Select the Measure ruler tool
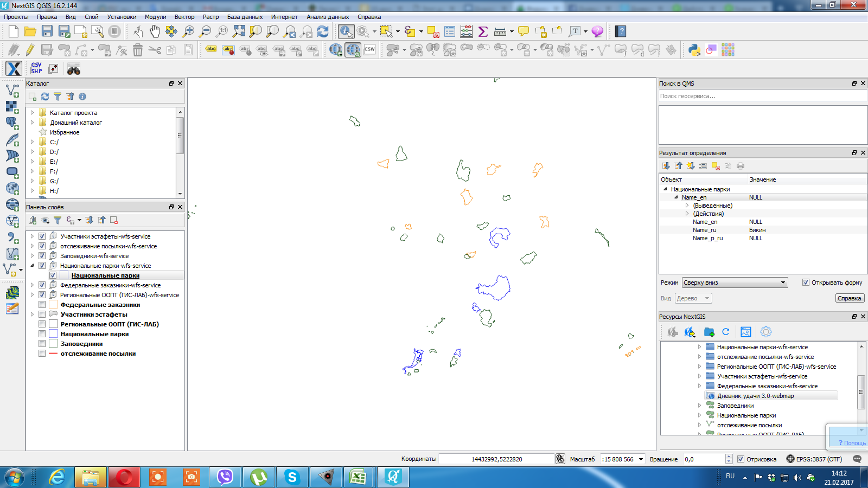The image size is (868, 488). (x=500, y=31)
